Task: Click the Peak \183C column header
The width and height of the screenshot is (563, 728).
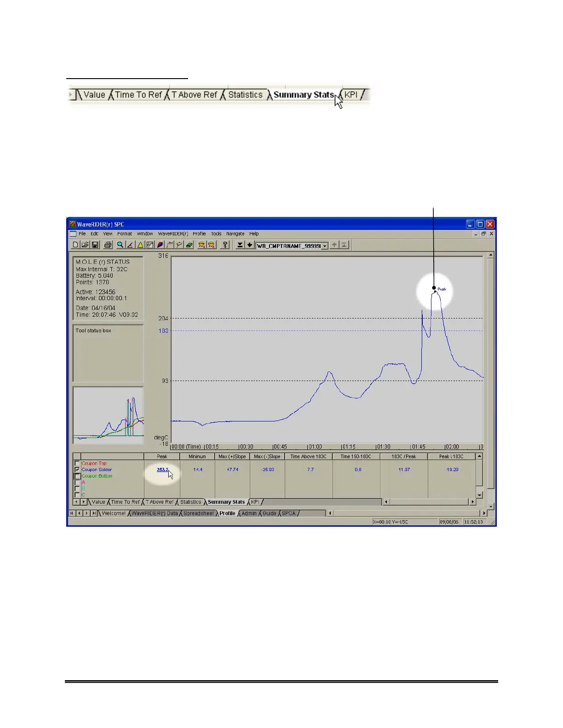Action: pos(451,456)
